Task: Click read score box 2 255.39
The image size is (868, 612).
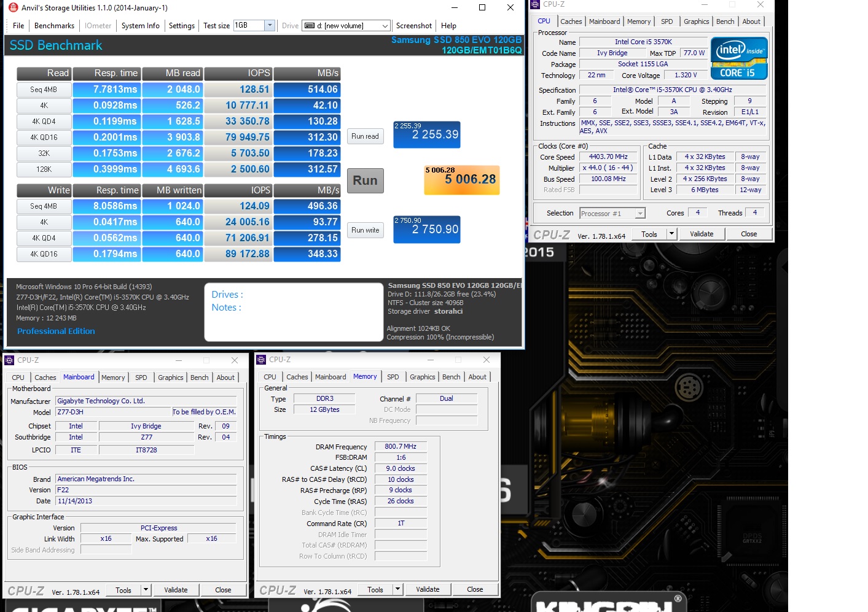Action: pos(427,134)
